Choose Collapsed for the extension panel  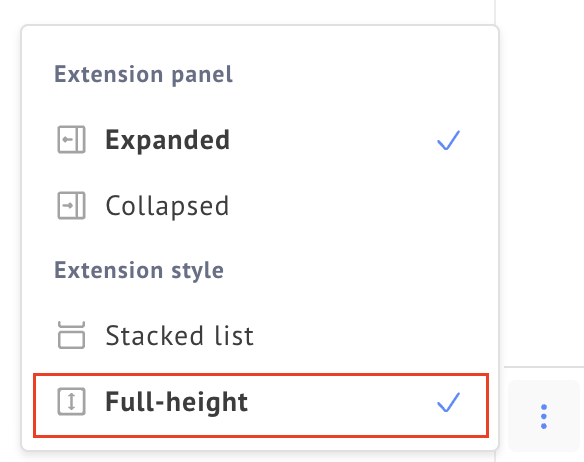tap(261, 206)
